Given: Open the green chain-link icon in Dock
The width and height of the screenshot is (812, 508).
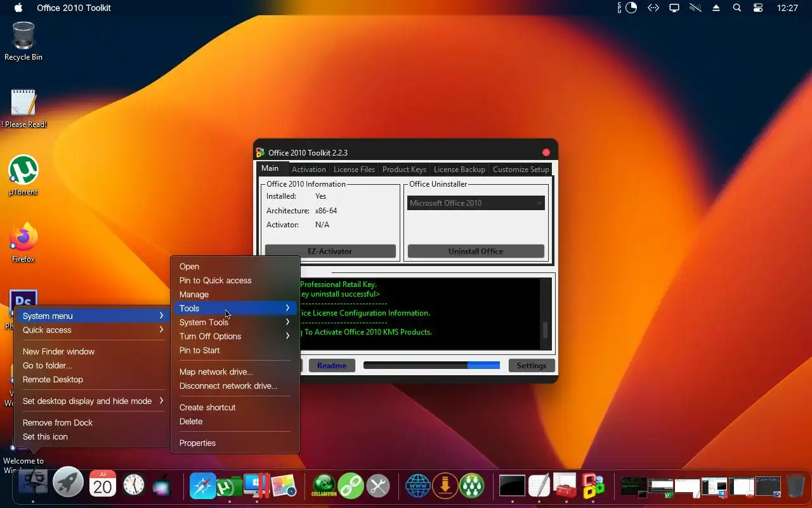Looking at the screenshot, I should pyautogui.click(x=351, y=486).
